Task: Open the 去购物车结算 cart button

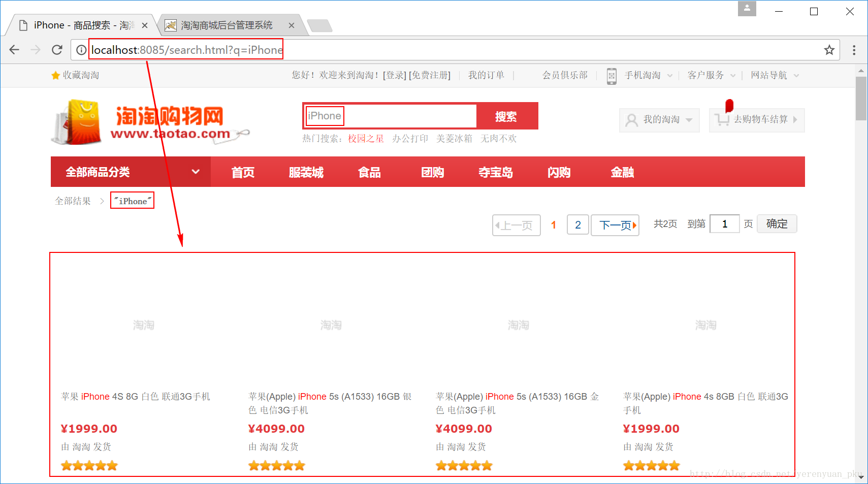Action: (x=757, y=120)
